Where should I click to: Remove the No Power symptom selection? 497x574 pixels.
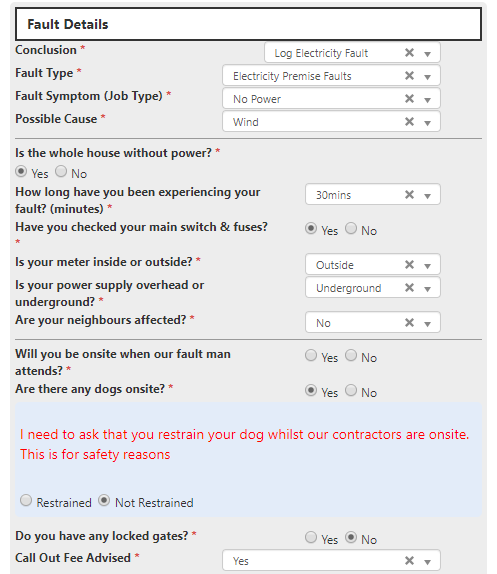pos(409,98)
